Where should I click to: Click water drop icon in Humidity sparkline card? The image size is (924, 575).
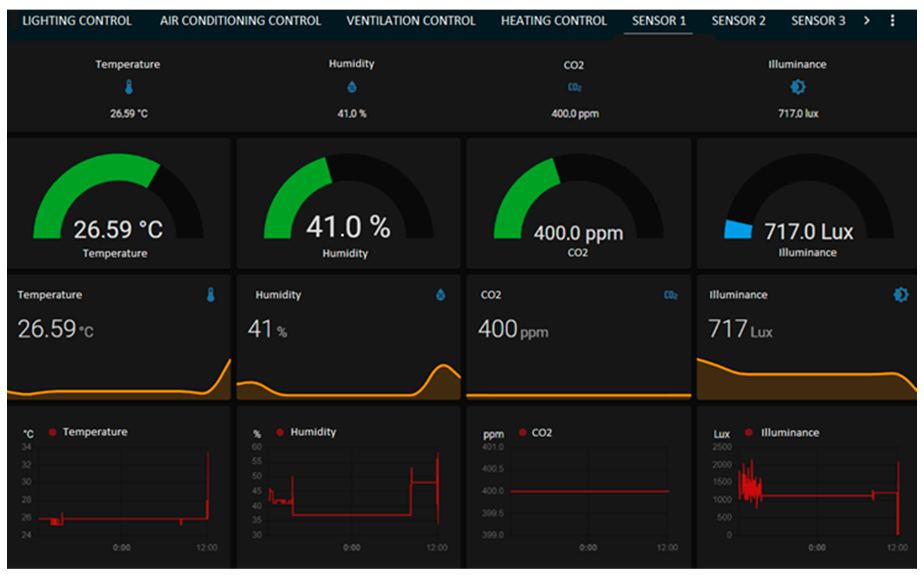tap(440, 295)
